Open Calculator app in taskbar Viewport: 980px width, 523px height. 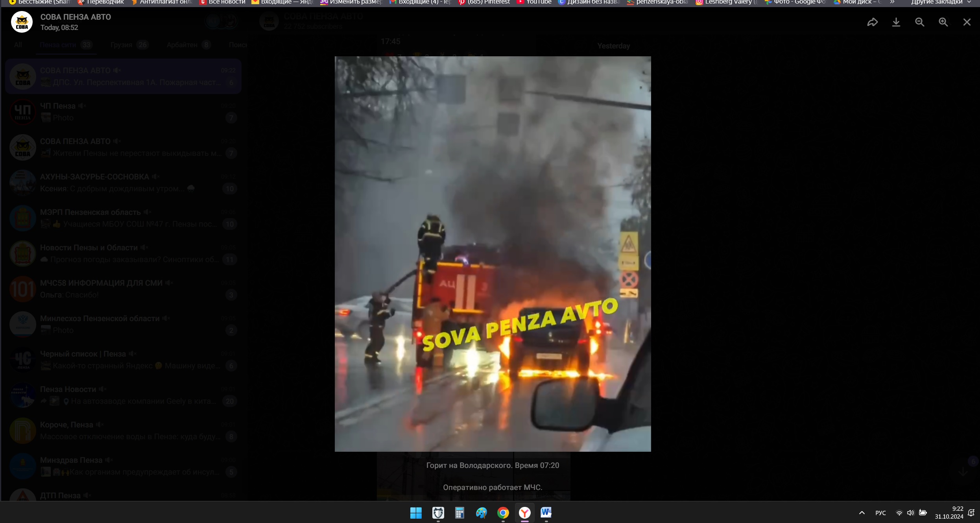(460, 513)
